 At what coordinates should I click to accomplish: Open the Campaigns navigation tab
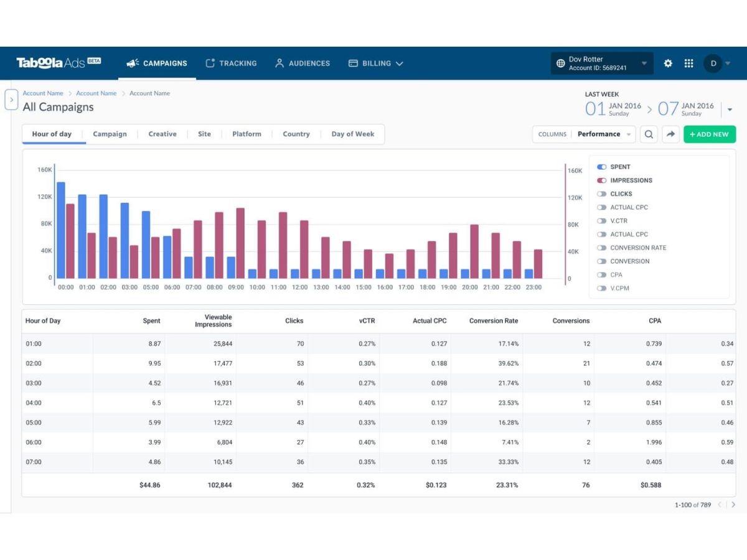click(157, 63)
